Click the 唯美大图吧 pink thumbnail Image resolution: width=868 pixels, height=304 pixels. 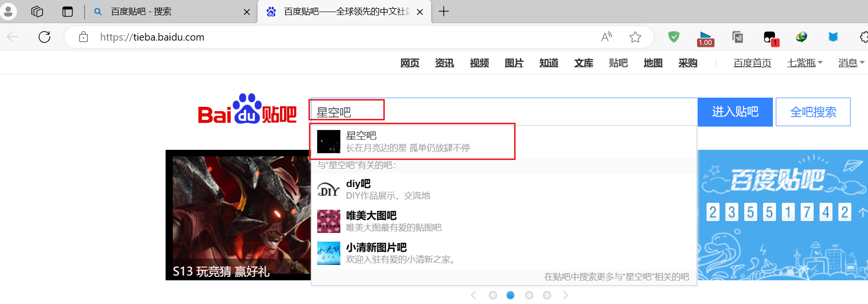click(329, 221)
